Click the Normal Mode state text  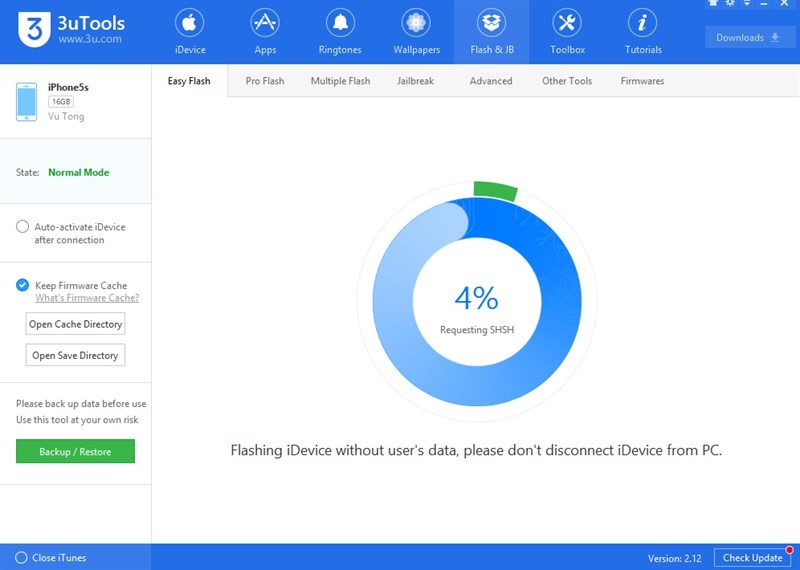pyautogui.click(x=79, y=172)
